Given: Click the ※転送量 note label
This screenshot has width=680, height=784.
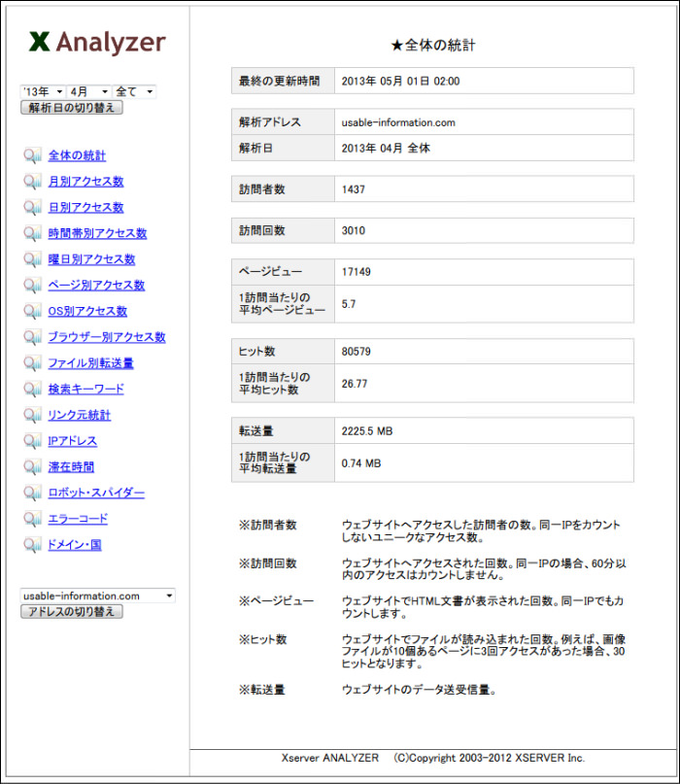Looking at the screenshot, I should click(x=261, y=690).
